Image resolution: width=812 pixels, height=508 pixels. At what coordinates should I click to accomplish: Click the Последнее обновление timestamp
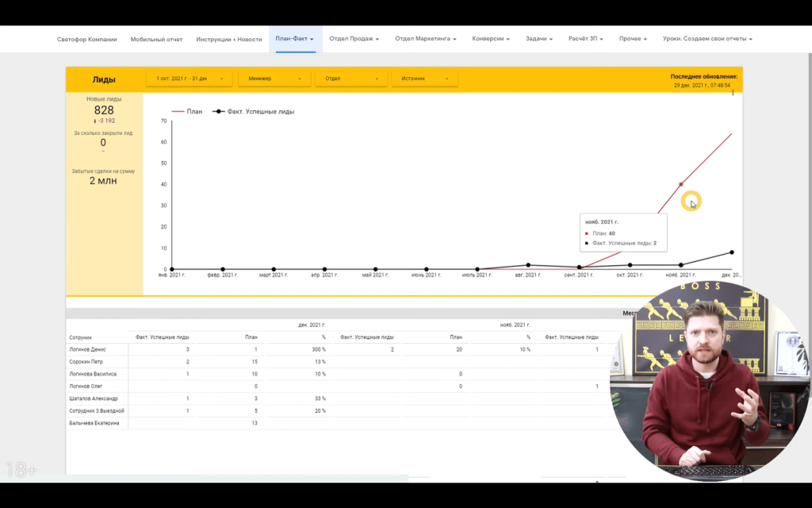[703, 85]
